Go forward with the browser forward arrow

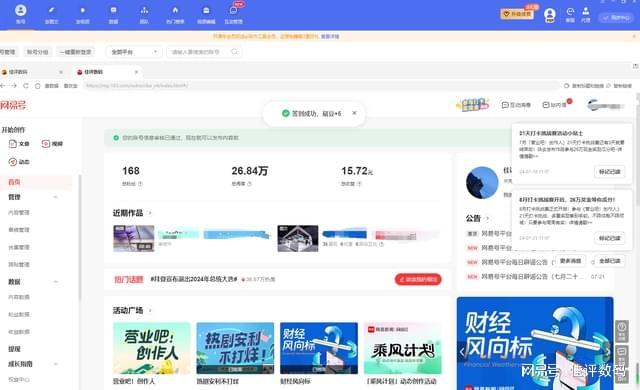tap(14, 86)
